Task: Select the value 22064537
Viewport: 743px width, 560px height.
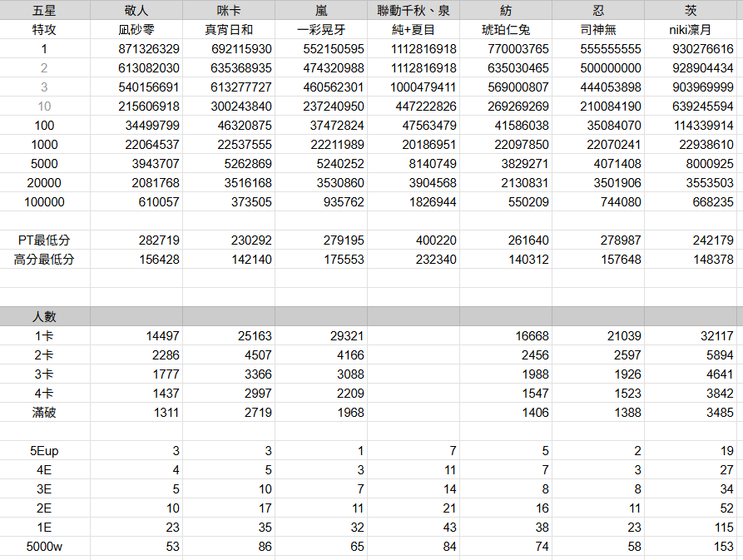Action: point(152,145)
